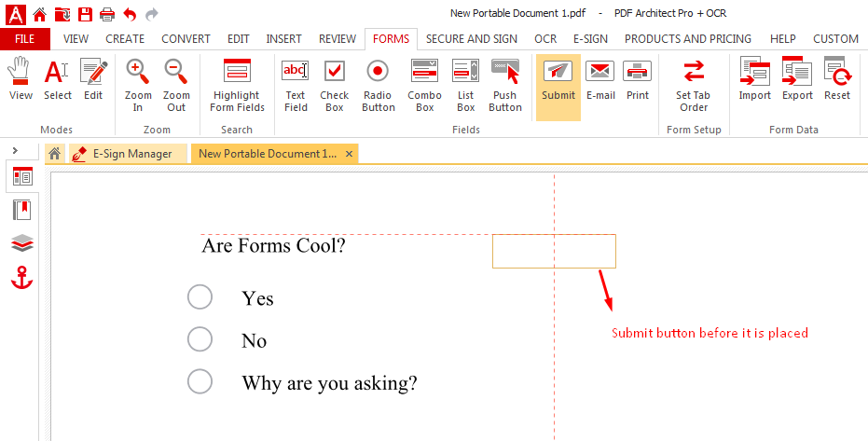Open the OCR ribbon tab

(545, 39)
